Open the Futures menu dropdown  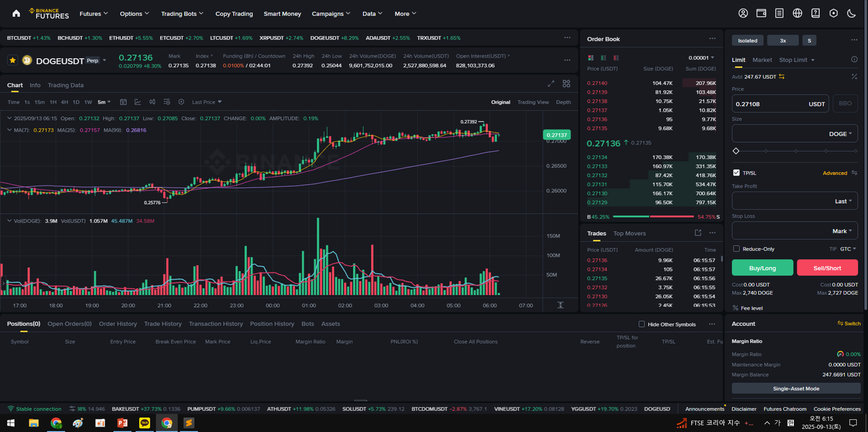[x=94, y=14]
